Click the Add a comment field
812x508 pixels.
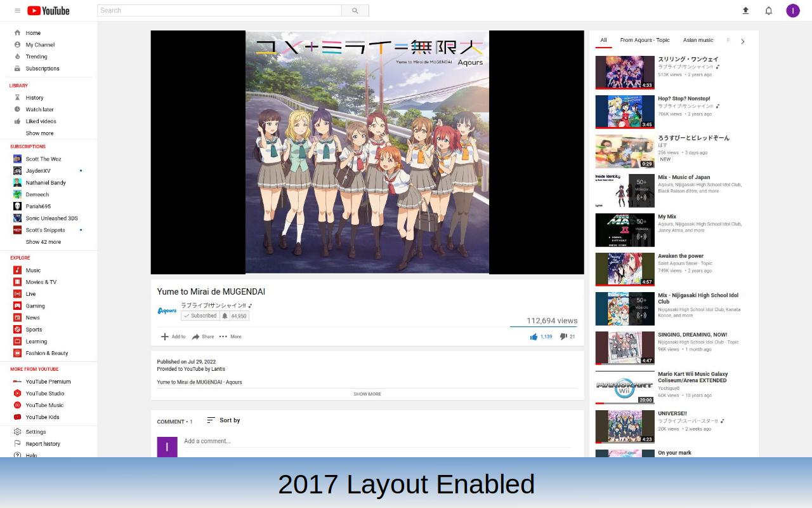377,441
